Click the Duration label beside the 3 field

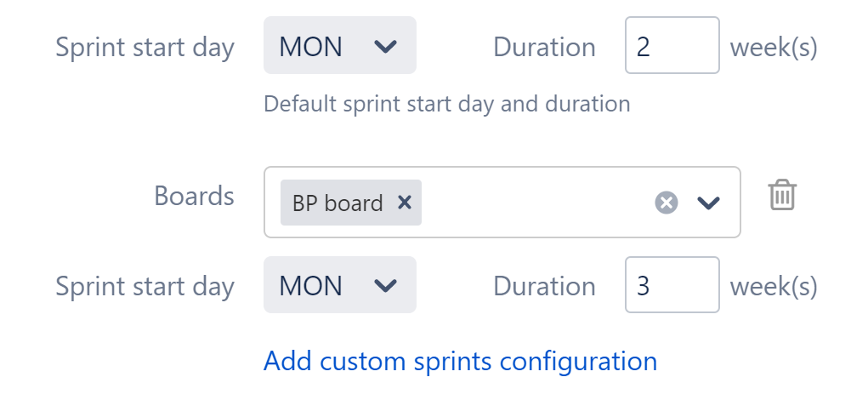point(544,287)
